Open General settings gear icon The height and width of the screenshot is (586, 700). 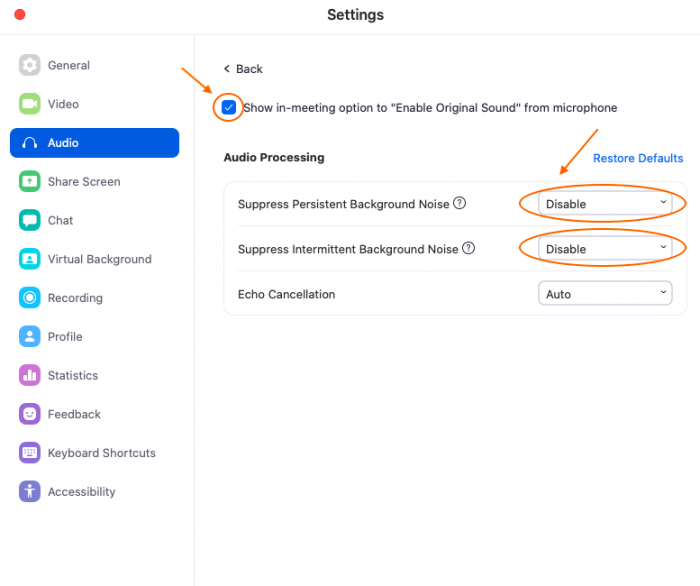coord(29,65)
